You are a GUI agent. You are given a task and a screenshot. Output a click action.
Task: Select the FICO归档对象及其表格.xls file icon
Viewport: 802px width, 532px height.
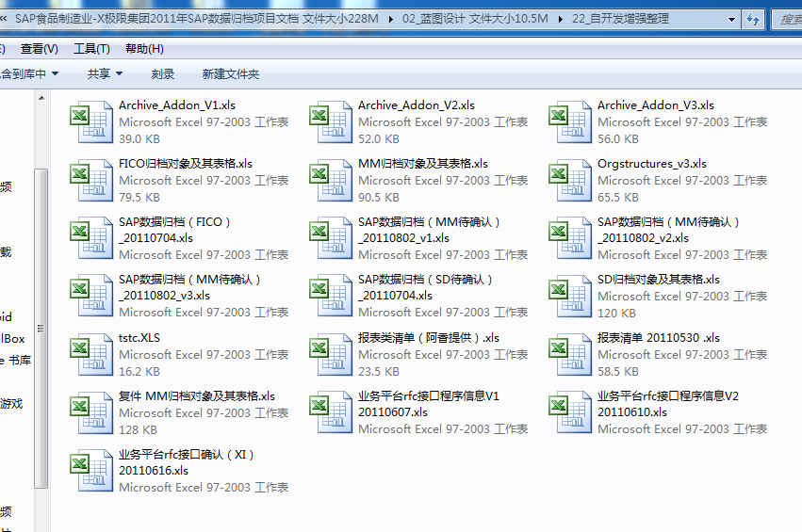91,180
